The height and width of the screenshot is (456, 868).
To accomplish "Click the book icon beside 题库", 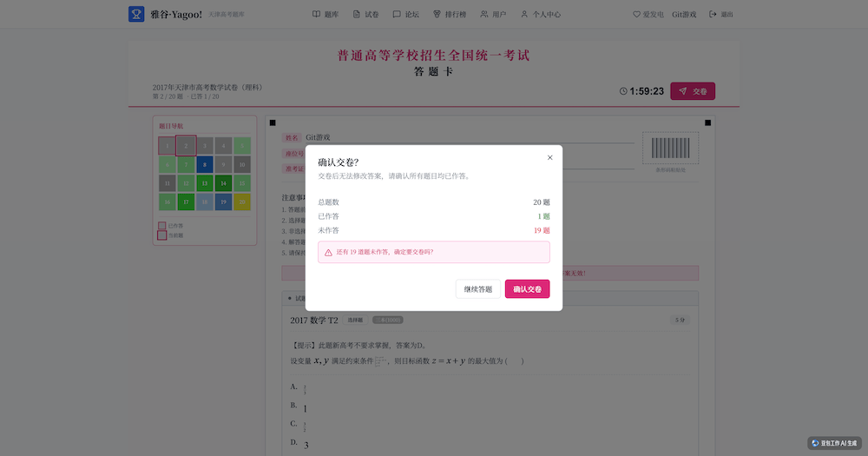I will [316, 15].
